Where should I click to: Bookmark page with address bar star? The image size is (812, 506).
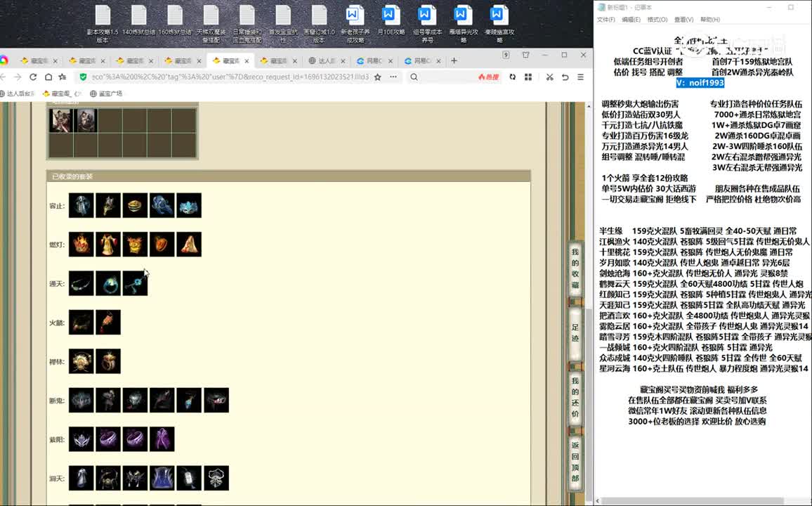pyautogui.click(x=377, y=77)
